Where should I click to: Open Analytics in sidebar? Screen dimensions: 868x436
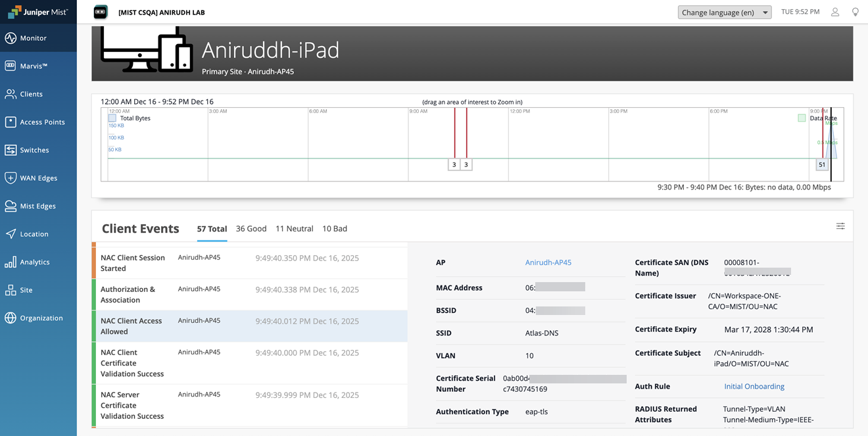(34, 262)
